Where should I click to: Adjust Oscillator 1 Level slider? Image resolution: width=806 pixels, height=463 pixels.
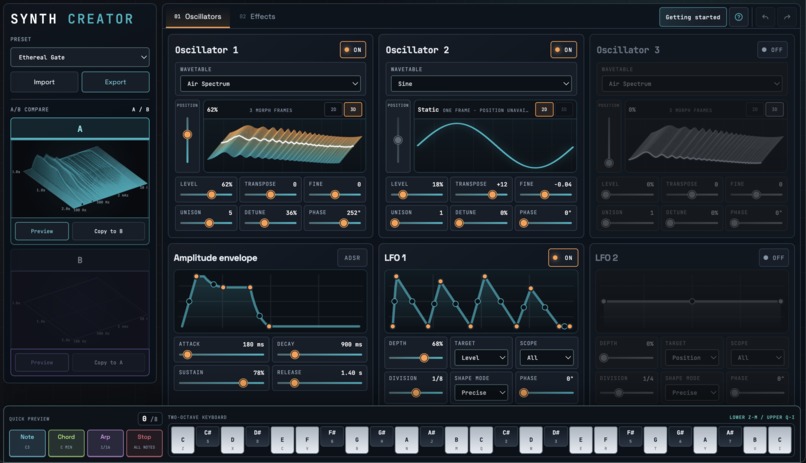point(206,195)
